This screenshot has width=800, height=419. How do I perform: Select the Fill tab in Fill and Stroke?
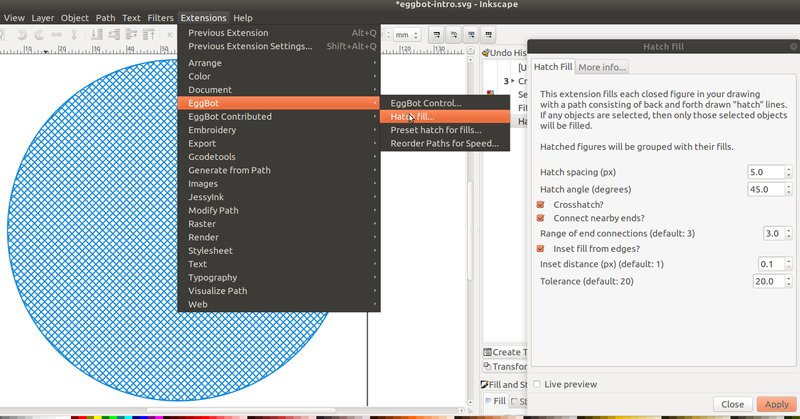(x=495, y=401)
